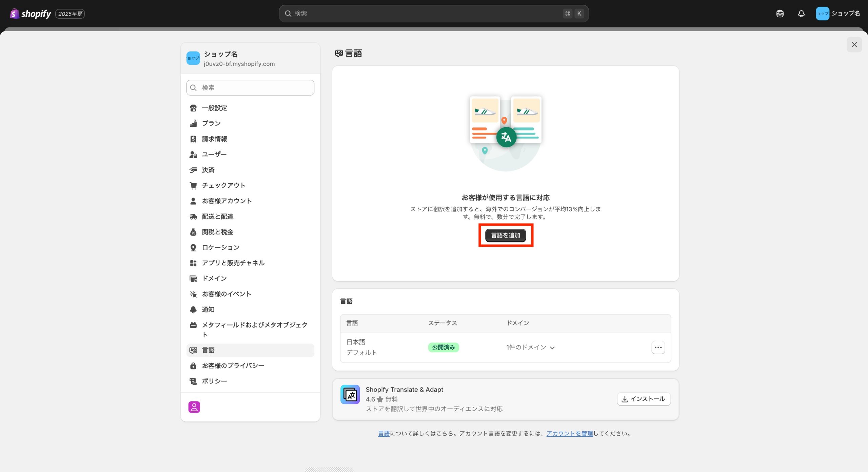Image resolution: width=868 pixels, height=472 pixels.
Task: Click the インストール button
Action: click(644, 399)
